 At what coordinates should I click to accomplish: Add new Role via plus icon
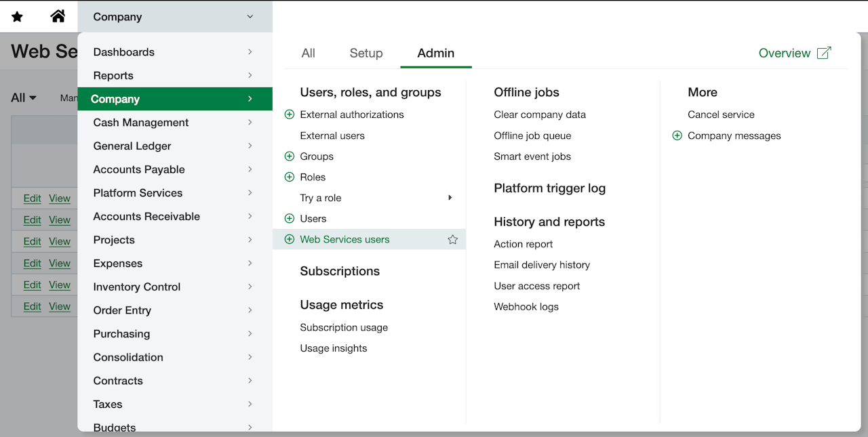[x=290, y=177]
